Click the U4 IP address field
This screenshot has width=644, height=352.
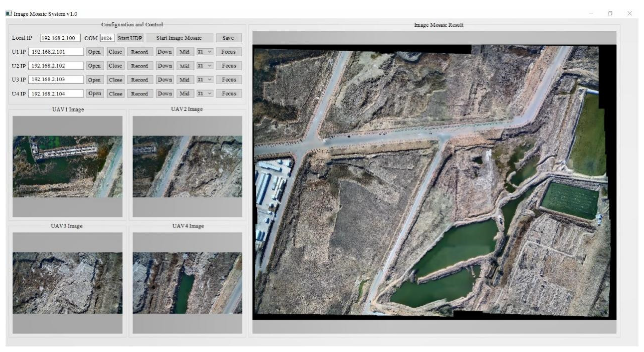click(56, 94)
